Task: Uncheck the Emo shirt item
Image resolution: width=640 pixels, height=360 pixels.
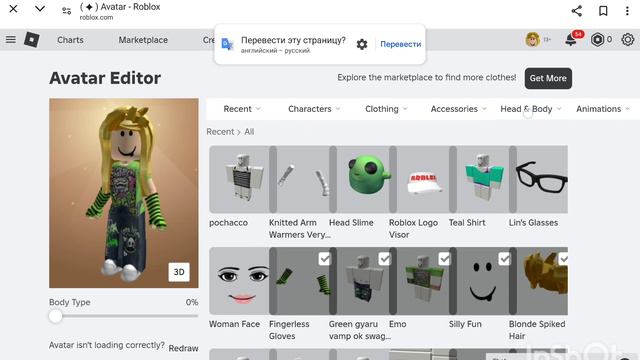Action: pos(444,259)
